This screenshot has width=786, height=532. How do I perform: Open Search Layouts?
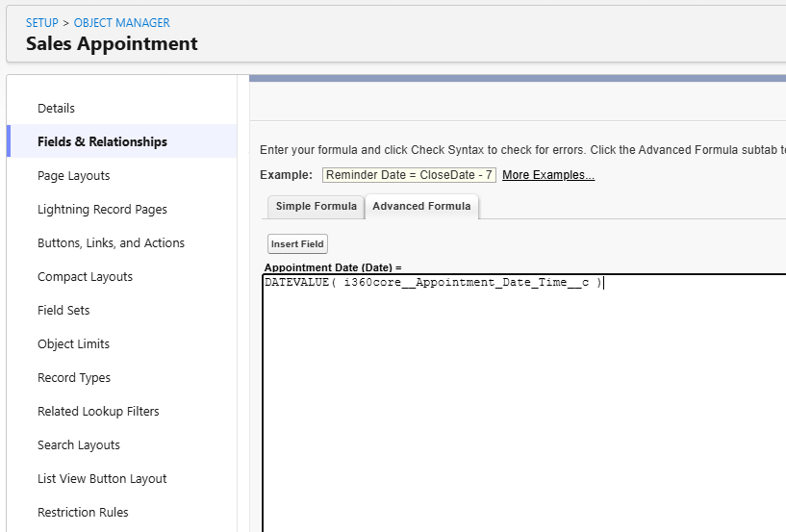(x=79, y=445)
